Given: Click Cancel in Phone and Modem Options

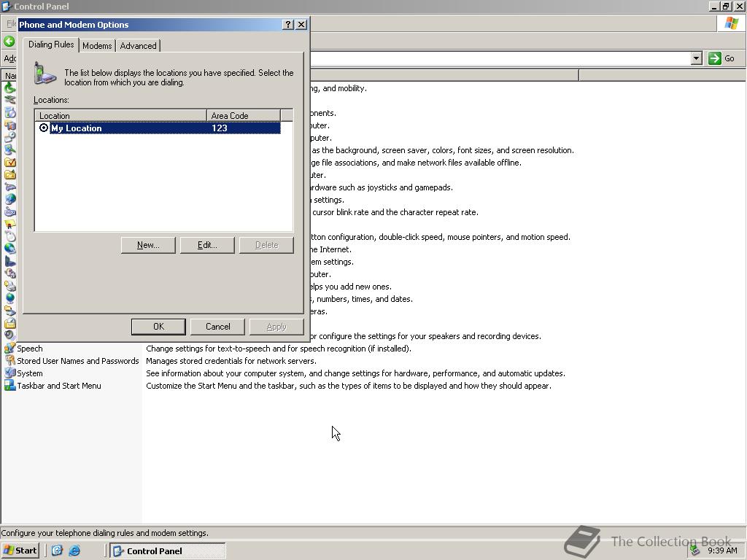Looking at the screenshot, I should (217, 327).
